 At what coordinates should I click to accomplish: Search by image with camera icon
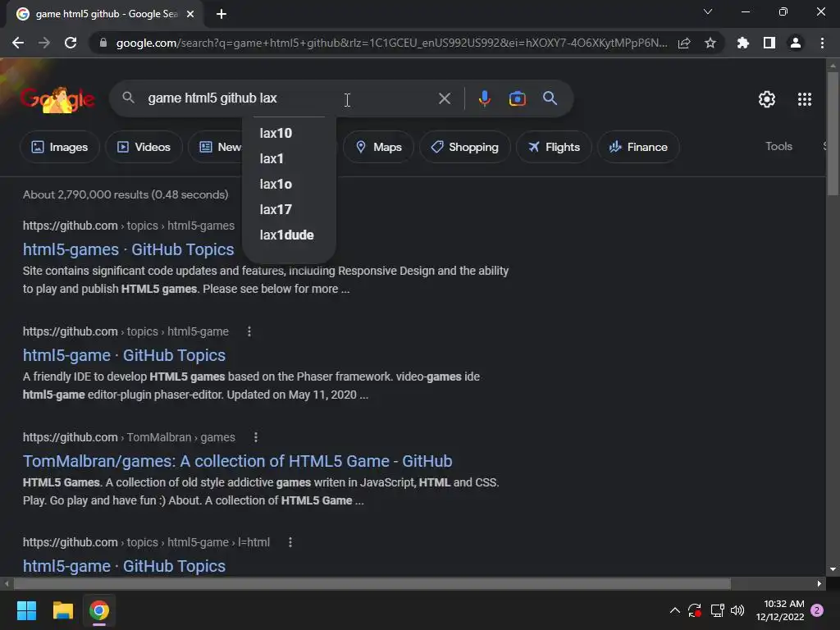pyautogui.click(x=518, y=98)
